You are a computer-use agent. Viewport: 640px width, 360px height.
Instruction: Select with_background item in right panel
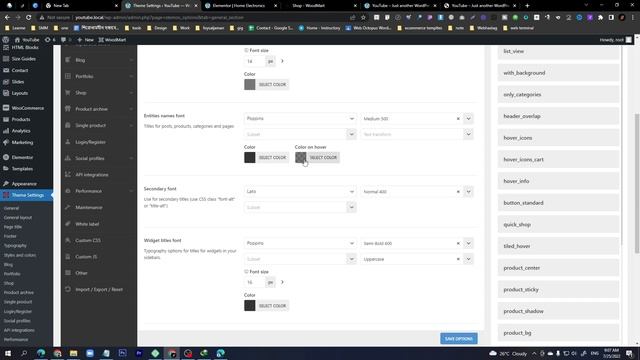tap(558, 73)
